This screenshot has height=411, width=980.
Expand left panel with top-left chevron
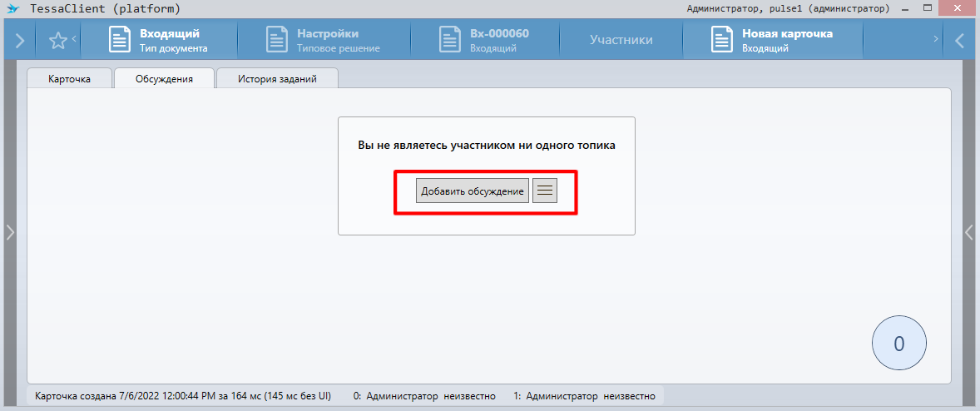click(x=20, y=40)
